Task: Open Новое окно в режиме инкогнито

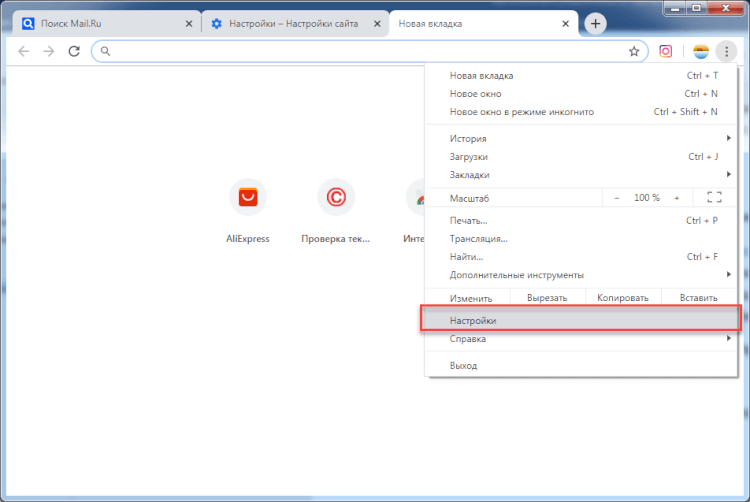Action: pyautogui.click(x=581, y=112)
